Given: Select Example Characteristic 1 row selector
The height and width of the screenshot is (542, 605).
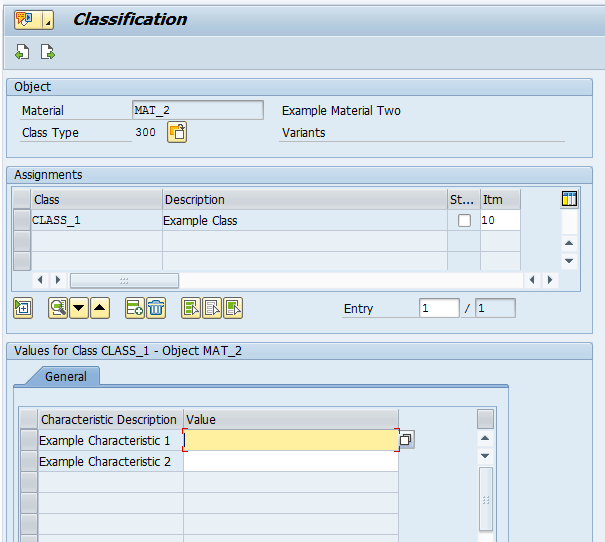Looking at the screenshot, I should point(29,440).
